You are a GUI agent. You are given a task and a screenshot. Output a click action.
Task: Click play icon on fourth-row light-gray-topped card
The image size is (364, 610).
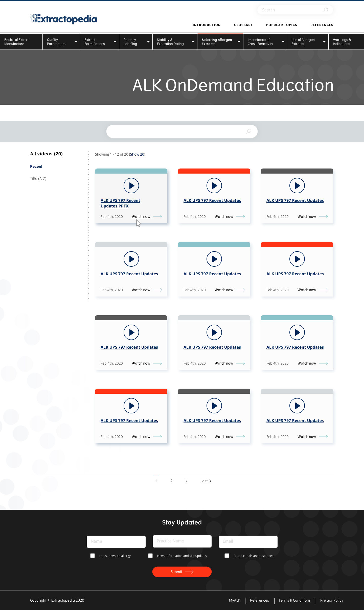point(297,406)
